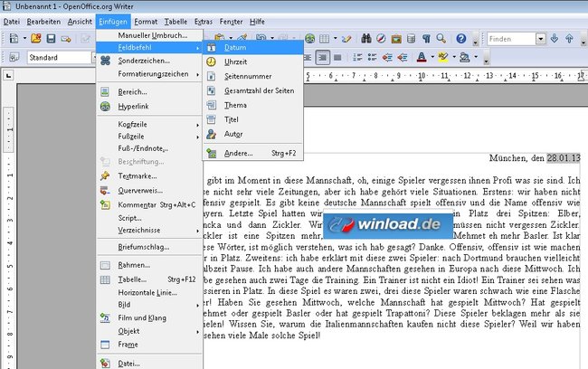Screen dimensions: 588x369
Task: Open the Datei menu
Action: (12, 22)
